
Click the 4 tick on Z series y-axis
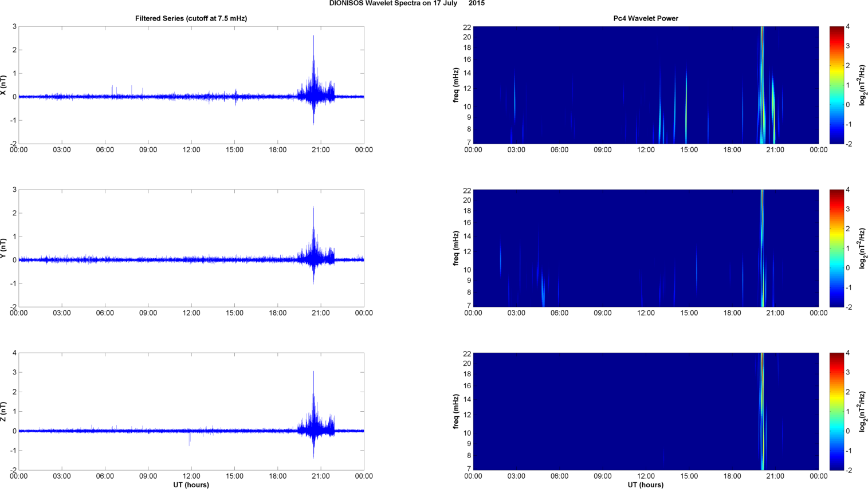pos(14,353)
